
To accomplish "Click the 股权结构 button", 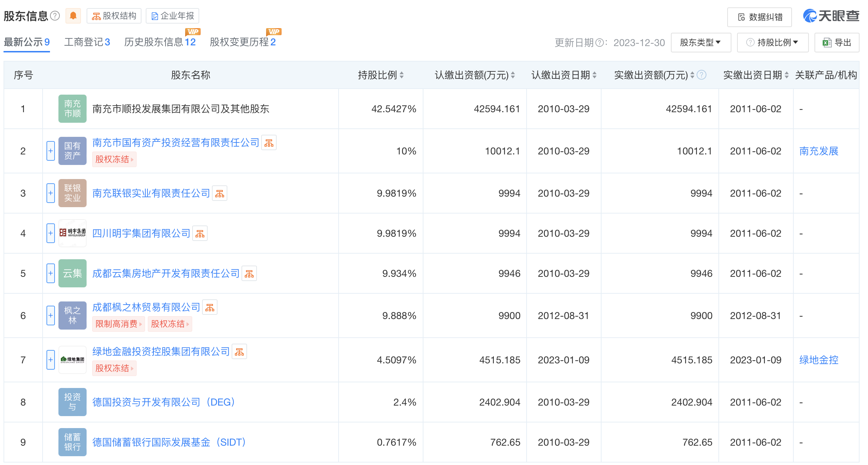I will coord(114,16).
